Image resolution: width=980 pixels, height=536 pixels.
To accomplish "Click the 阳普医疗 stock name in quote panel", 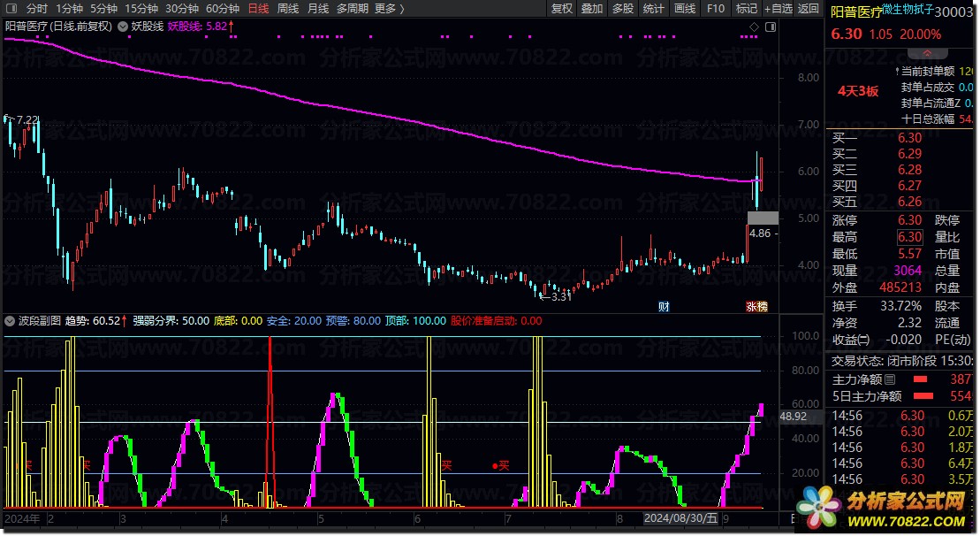I will [855, 11].
